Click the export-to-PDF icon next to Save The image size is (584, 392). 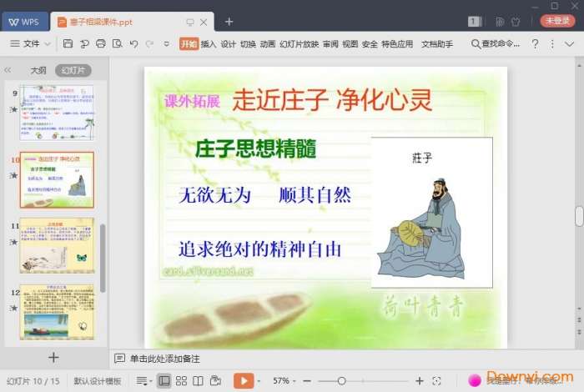[x=84, y=44]
